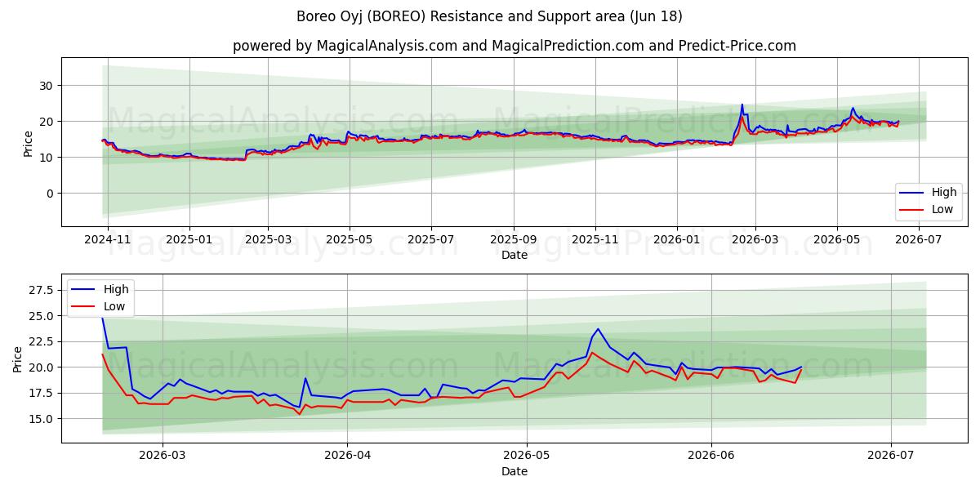This screenshot has height=490, width=980.
Task: Click the '2026-05' label in the top chart
Action: pos(837,239)
